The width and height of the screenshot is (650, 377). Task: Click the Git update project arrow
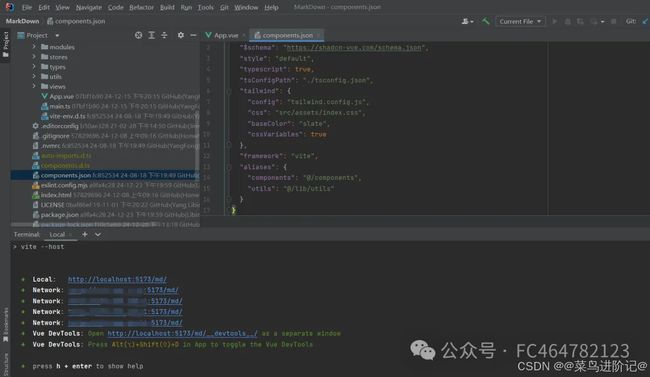(x=645, y=21)
